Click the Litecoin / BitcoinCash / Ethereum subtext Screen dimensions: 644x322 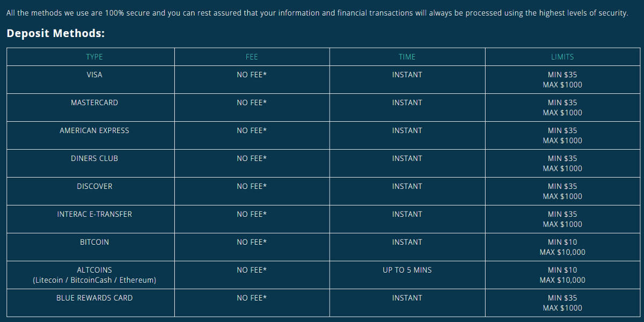pyautogui.click(x=94, y=281)
